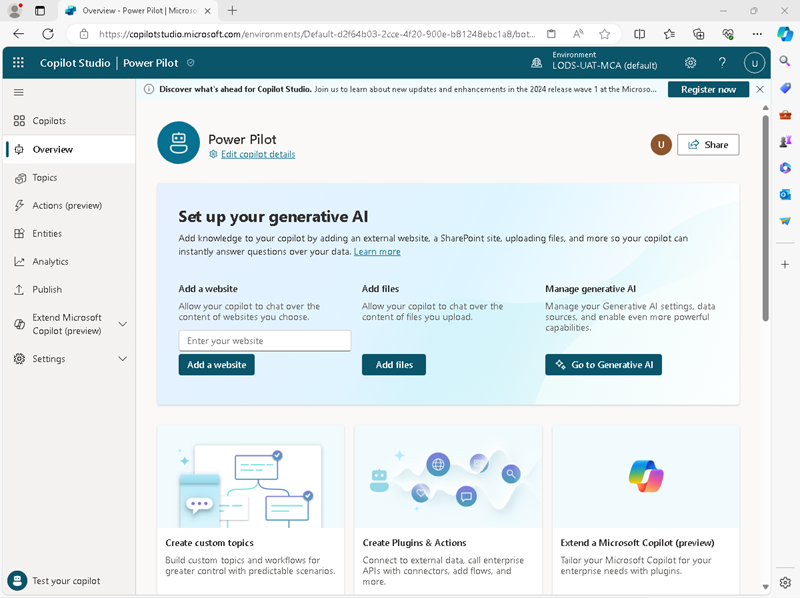Click the Edge profile icon in title bar
This screenshot has height=598, width=800.
(x=15, y=10)
